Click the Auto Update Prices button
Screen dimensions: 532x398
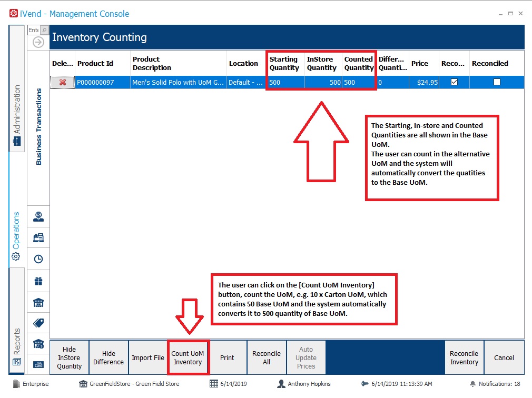pos(306,357)
